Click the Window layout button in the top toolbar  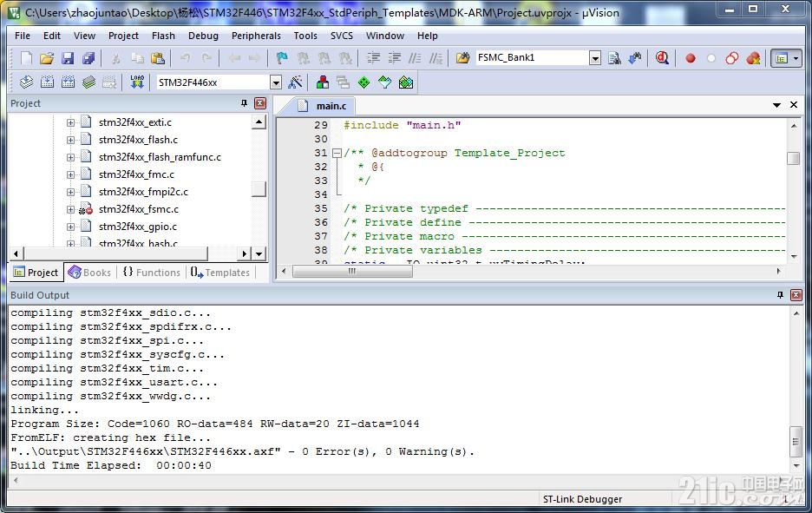click(782, 58)
